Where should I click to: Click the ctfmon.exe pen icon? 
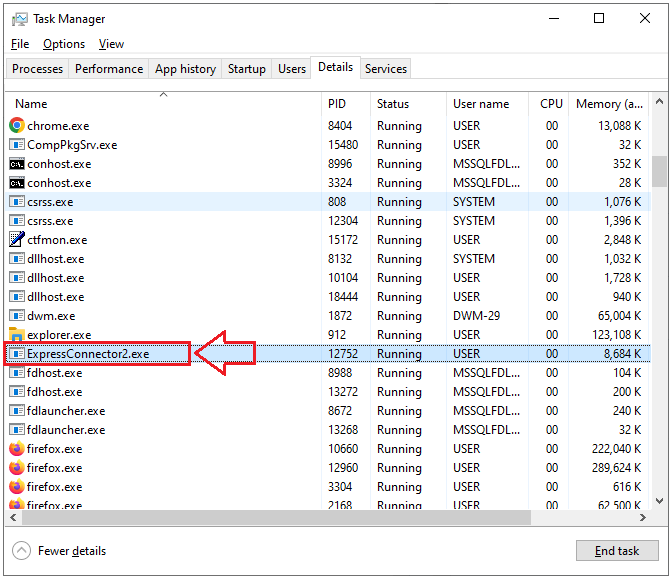coord(17,239)
